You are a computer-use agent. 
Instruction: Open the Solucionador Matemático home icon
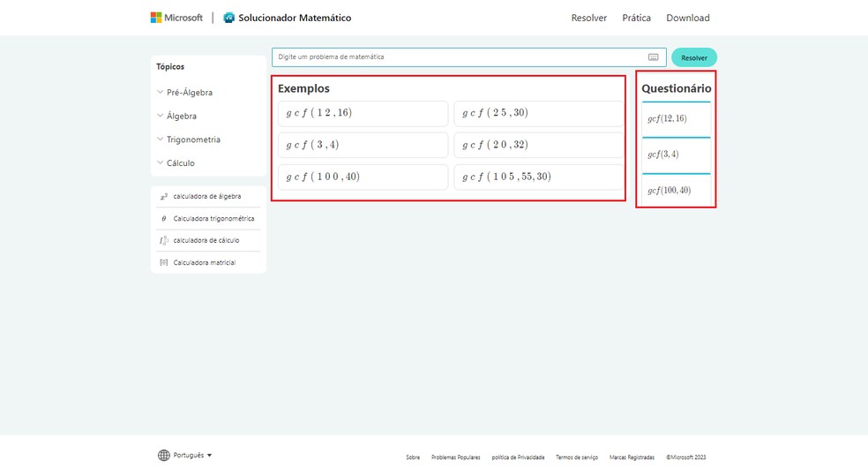228,18
